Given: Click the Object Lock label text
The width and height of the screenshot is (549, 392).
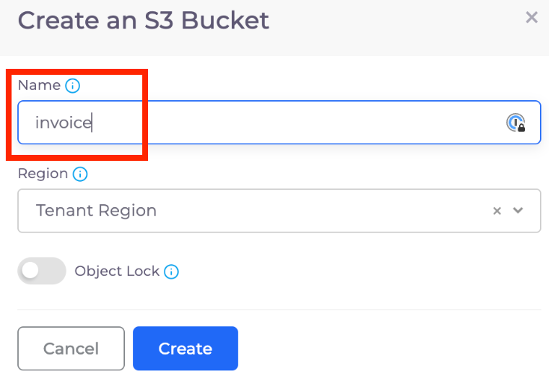Looking at the screenshot, I should (x=117, y=271).
